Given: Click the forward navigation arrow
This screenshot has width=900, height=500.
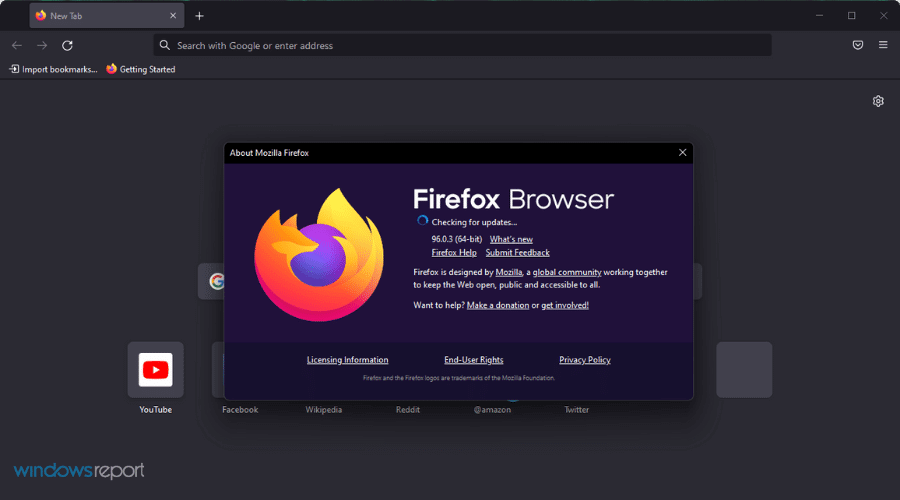Looking at the screenshot, I should pyautogui.click(x=42, y=45).
